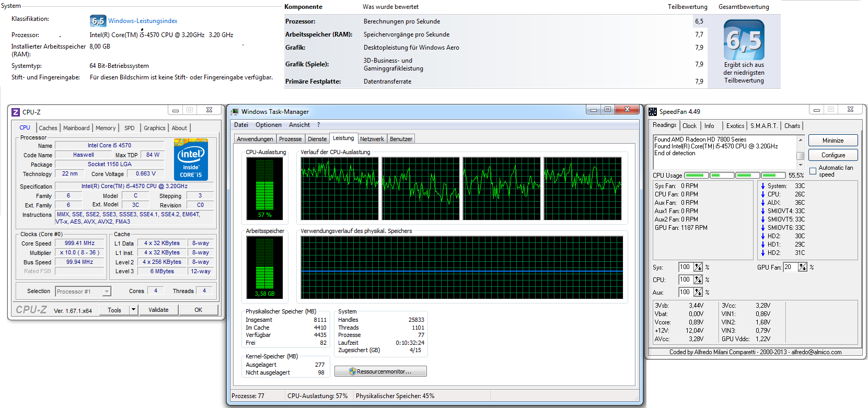Click the physical memory usage history graph
The width and height of the screenshot is (868, 408).
point(462,267)
